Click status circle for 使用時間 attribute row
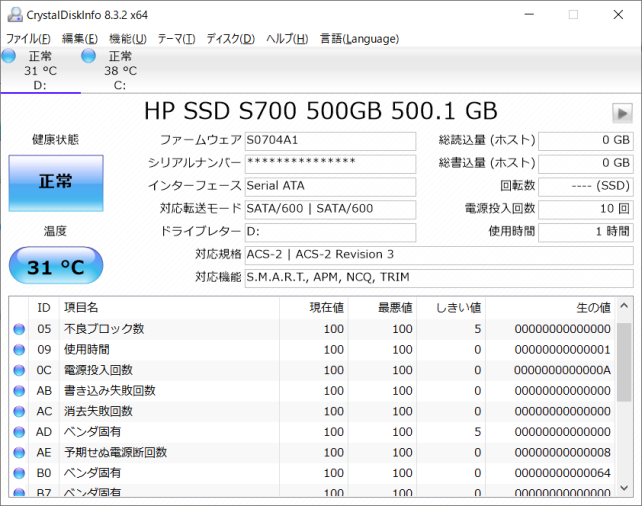Screen dimensions: 642x506 click(18, 350)
